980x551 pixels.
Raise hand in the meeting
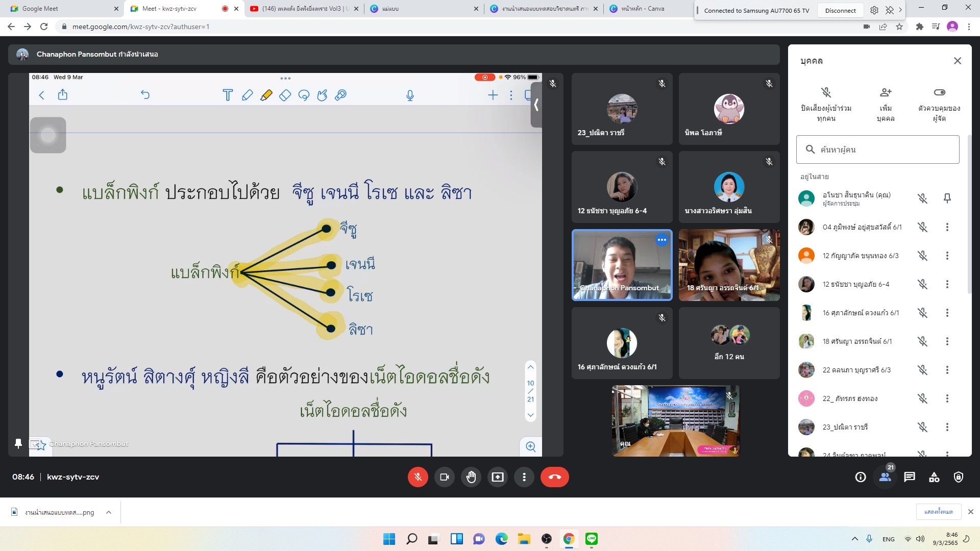pyautogui.click(x=471, y=477)
